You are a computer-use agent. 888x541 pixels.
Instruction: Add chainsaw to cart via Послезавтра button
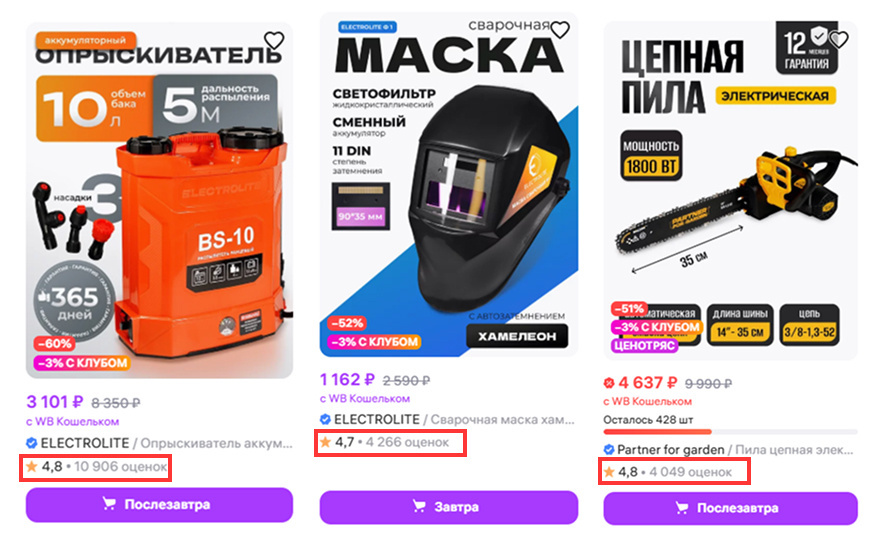click(731, 508)
